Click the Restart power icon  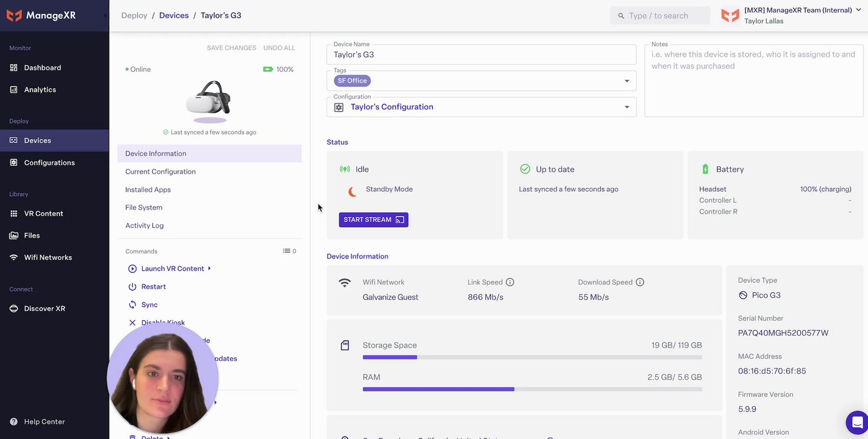[132, 287]
